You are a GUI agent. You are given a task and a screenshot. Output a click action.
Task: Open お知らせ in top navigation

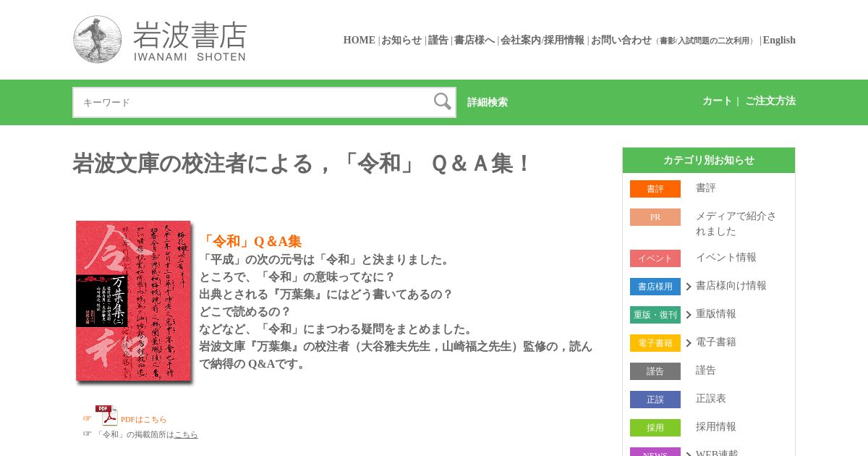click(401, 41)
